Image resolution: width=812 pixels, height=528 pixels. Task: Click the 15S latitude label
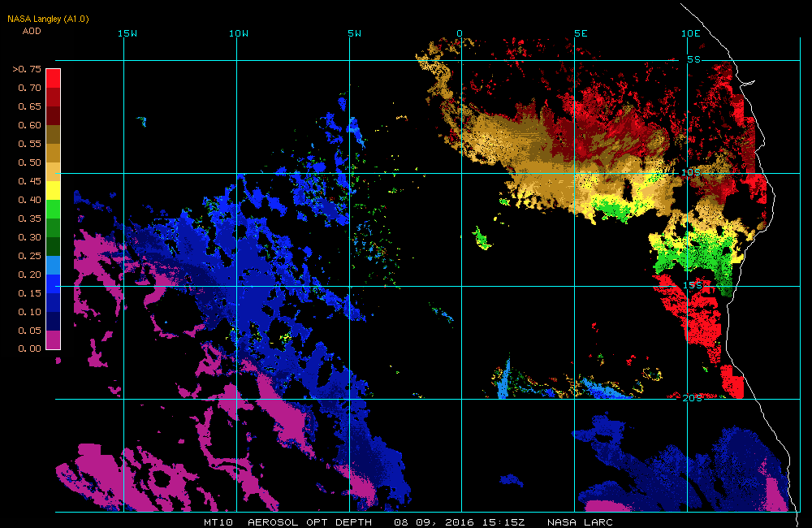point(693,285)
